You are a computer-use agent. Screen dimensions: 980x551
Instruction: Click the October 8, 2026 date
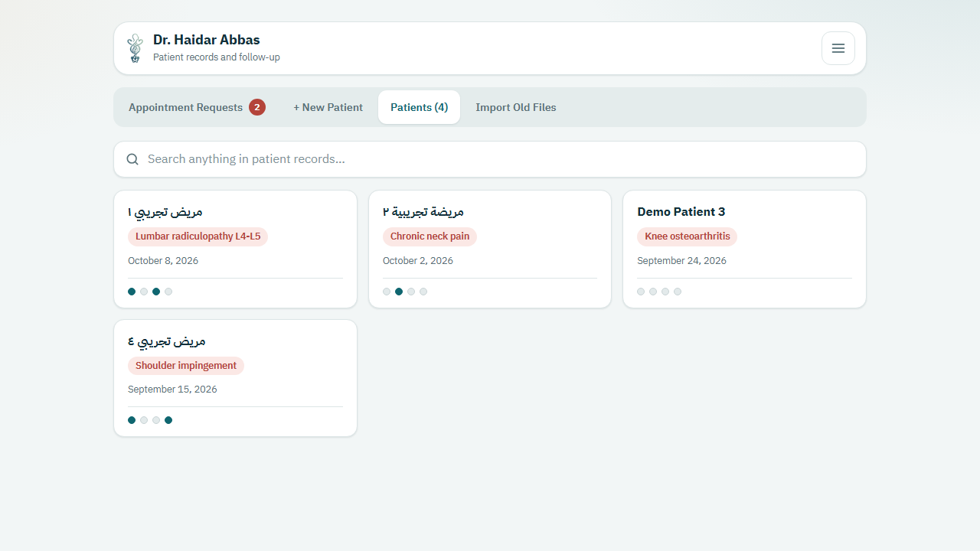pos(163,261)
